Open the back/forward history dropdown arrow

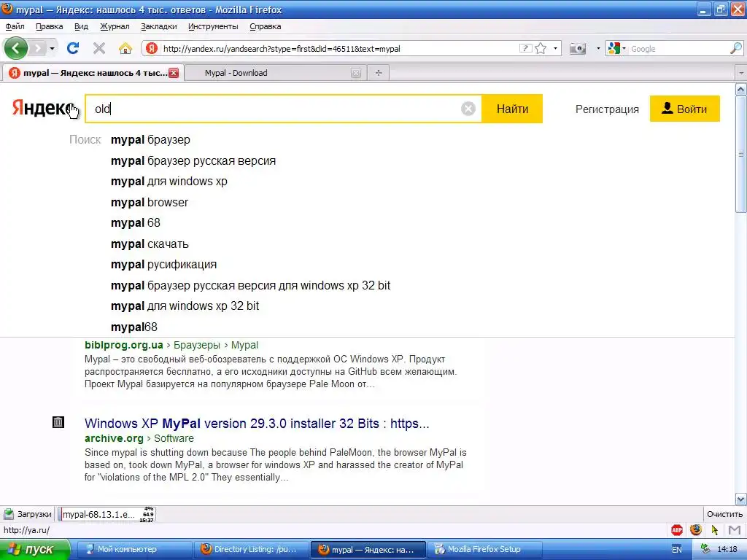[52, 49]
